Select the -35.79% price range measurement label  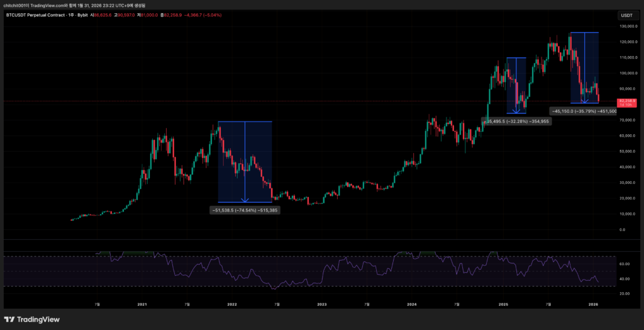584,111
